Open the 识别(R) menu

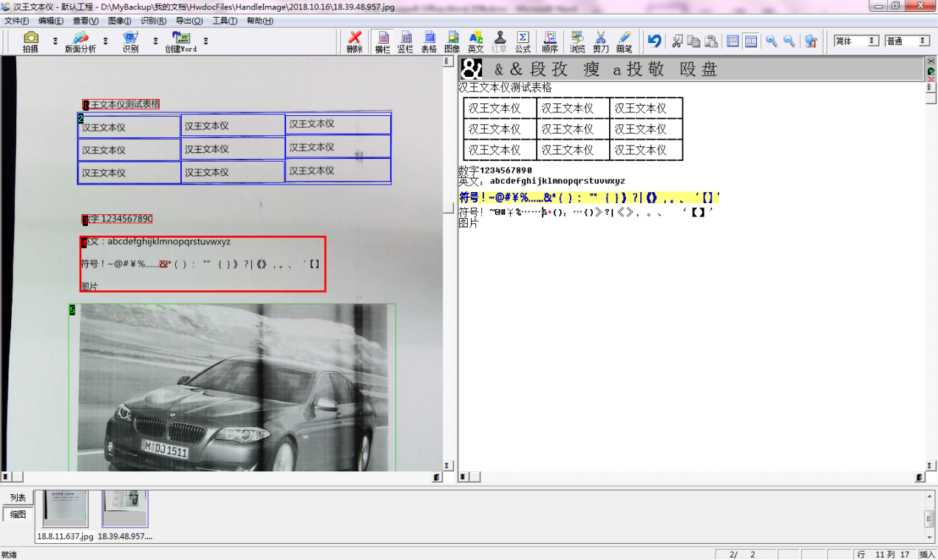pos(153,21)
